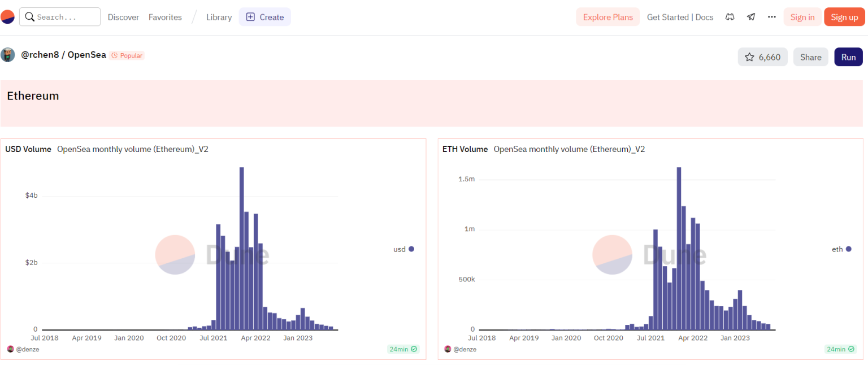Screen dimensions: 868x365
Task: Click 24min refresh status on USD chart
Action: pos(403,349)
